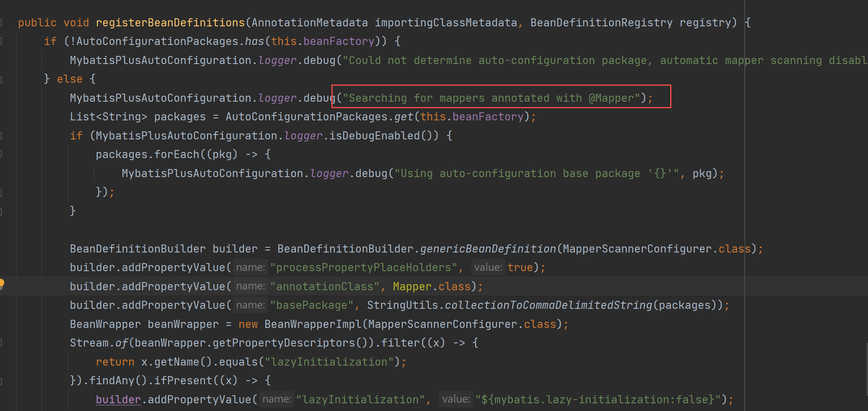Click the "annotationClass" string
The image size is (868, 411).
point(325,287)
